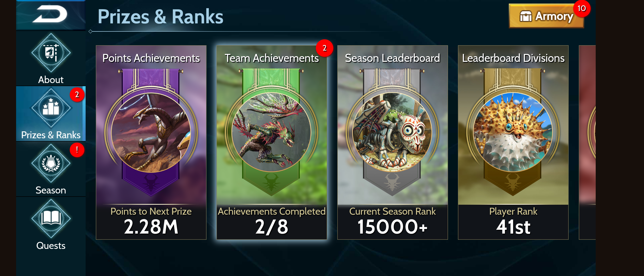
Task: Tap the exclamation alert on Season
Action: (77, 150)
